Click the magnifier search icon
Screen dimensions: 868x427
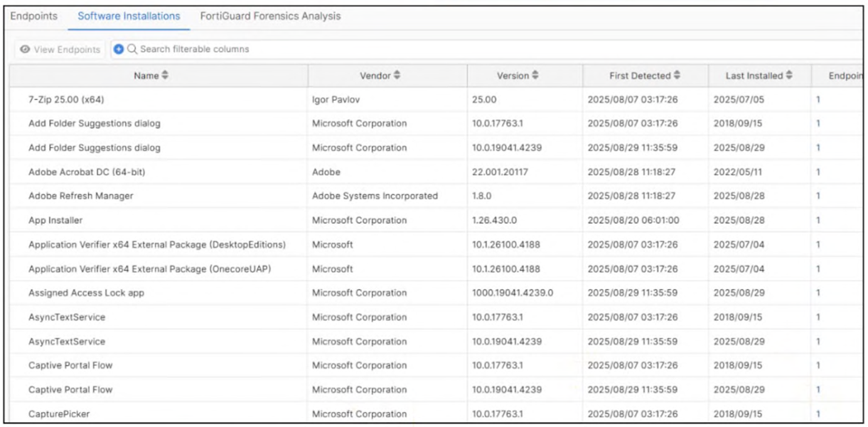(132, 49)
